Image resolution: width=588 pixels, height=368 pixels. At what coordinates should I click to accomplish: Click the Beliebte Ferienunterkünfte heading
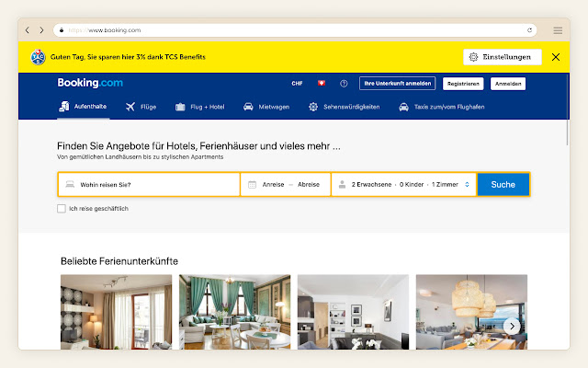click(x=119, y=261)
